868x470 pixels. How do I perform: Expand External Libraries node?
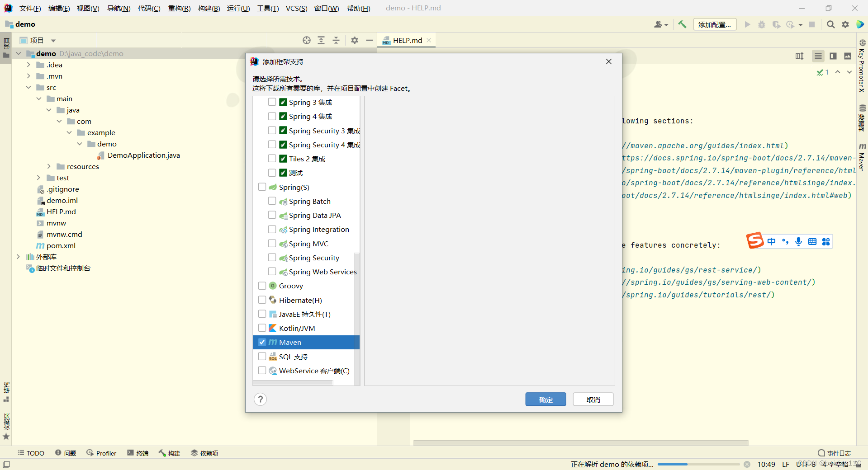(x=18, y=257)
